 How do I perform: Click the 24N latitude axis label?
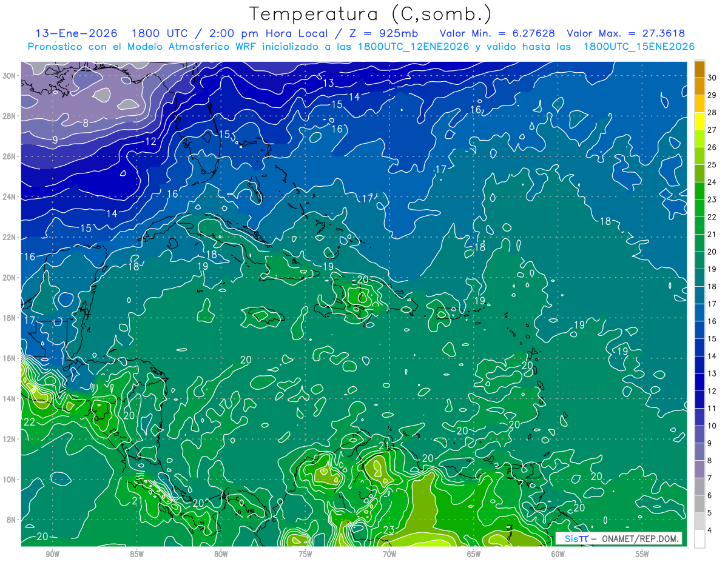coord(10,197)
